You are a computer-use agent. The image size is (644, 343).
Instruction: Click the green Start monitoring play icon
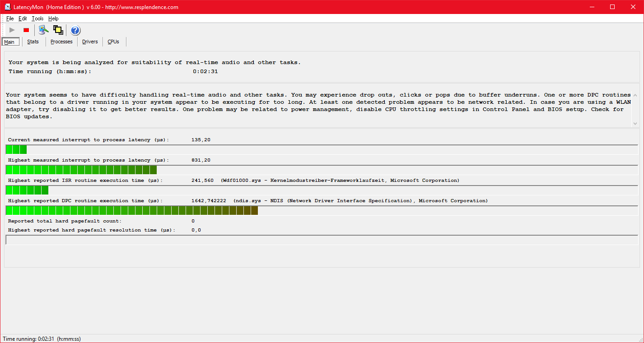click(x=12, y=30)
